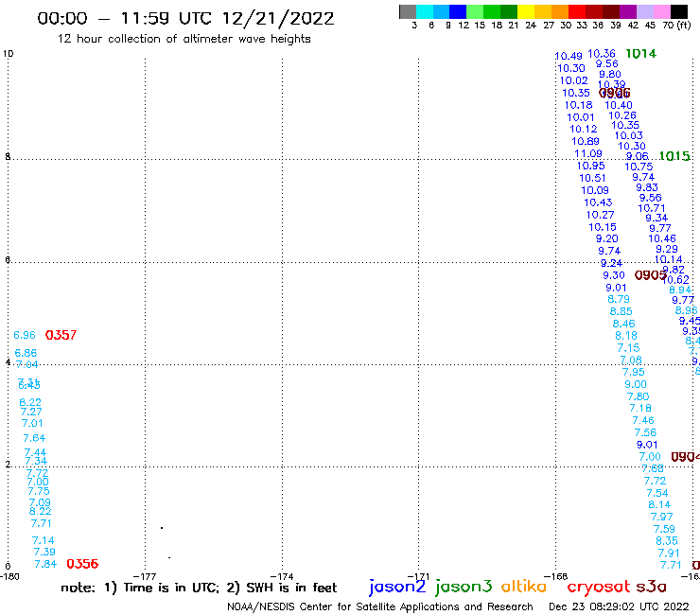Pick the light green legend swatch
The height and width of the screenshot is (615, 700).
pos(475,11)
